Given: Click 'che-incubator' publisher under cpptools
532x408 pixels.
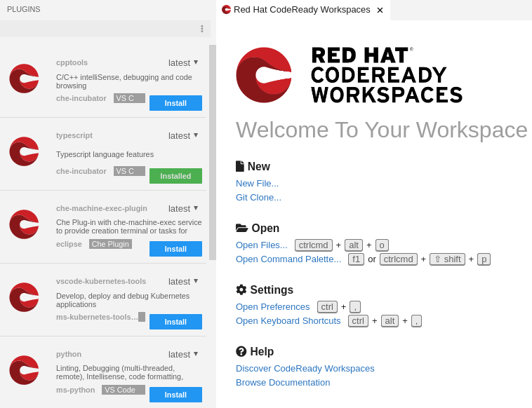Looking at the screenshot, I should click(x=81, y=98).
